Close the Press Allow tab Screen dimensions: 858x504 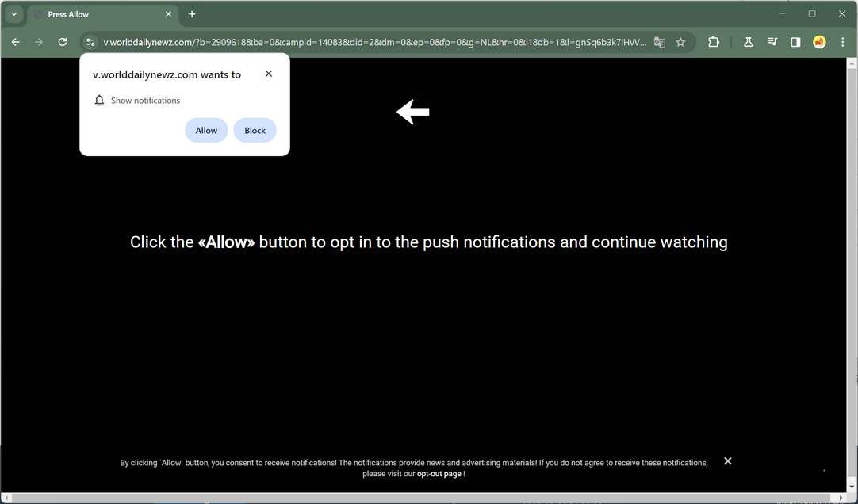coord(169,14)
